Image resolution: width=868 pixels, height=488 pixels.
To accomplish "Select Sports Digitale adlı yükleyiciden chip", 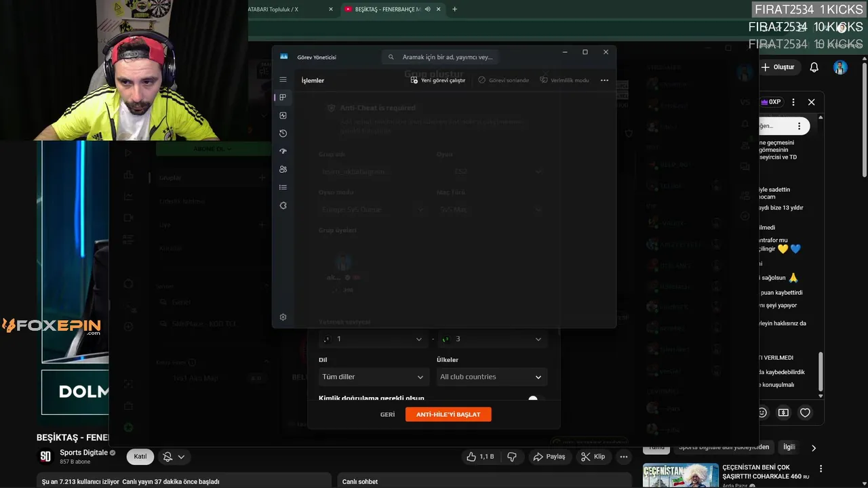I will (724, 447).
